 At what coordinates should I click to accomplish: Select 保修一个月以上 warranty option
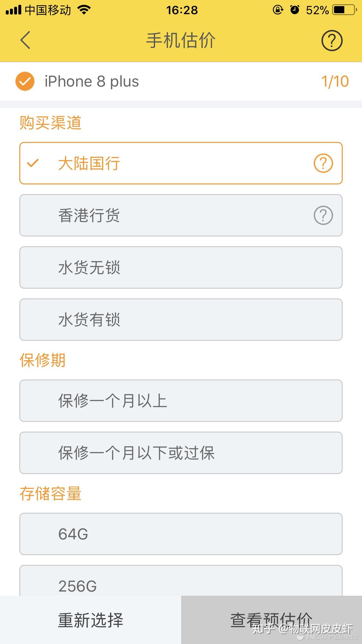181,401
